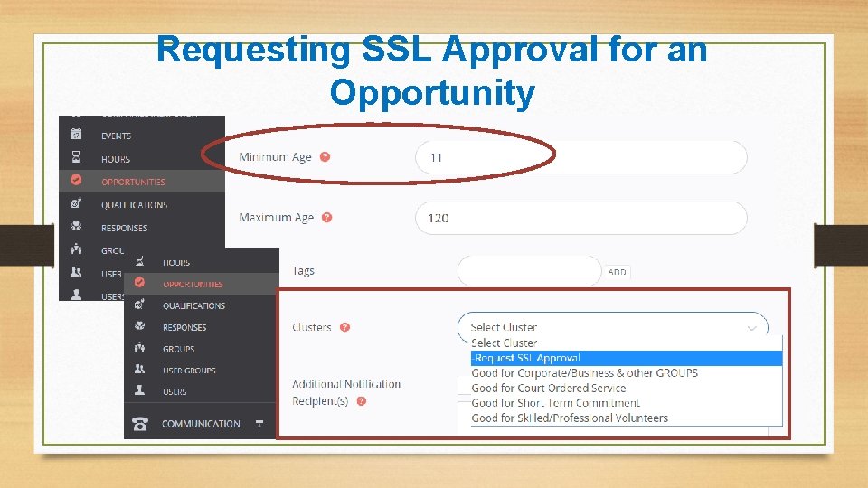Click the Minimum Age label
The height and width of the screenshot is (488, 868).
point(275,157)
